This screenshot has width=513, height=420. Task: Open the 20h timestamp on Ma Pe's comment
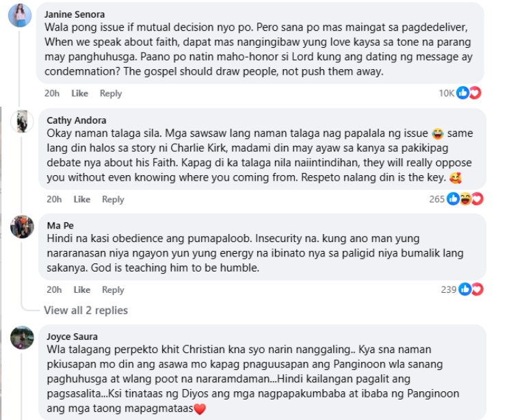click(54, 289)
